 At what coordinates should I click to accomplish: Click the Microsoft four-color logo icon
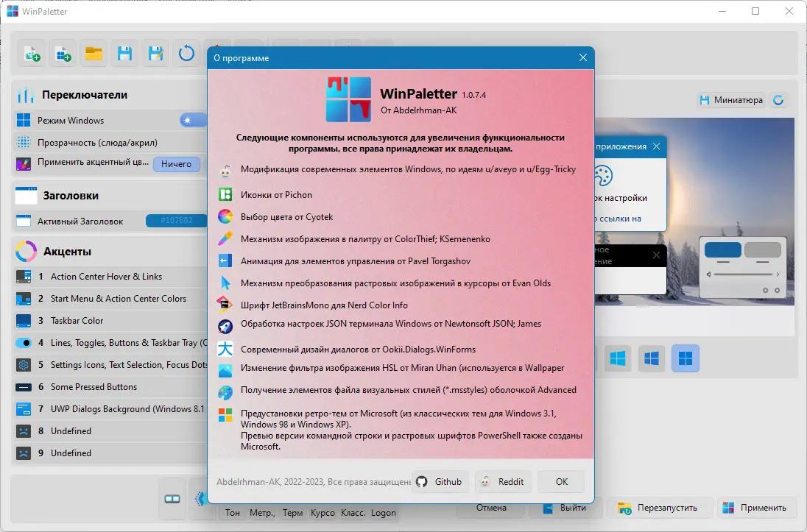pos(225,415)
